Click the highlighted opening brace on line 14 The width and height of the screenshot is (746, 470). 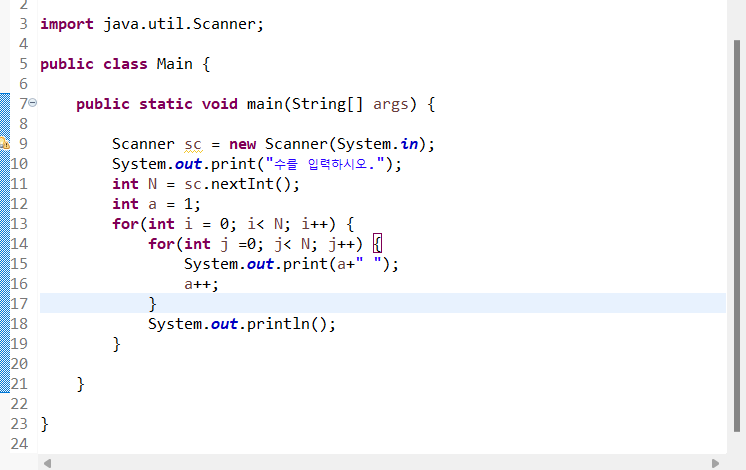point(377,244)
